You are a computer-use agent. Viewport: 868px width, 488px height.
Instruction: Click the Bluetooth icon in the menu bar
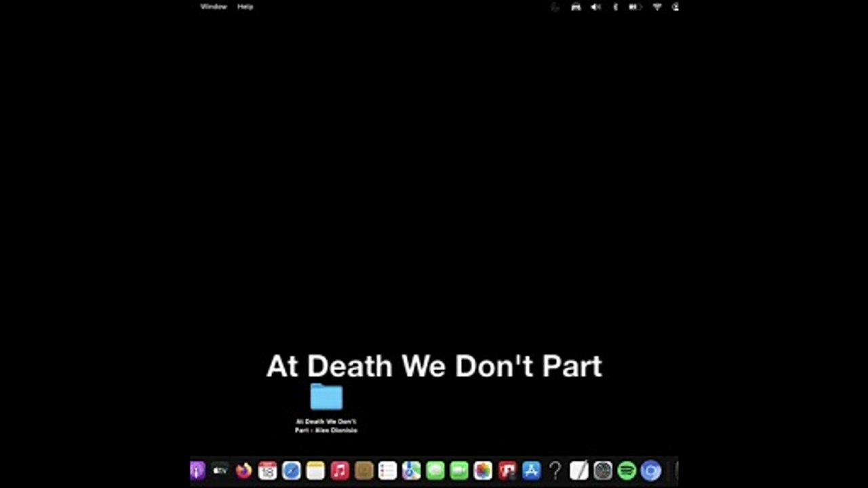616,7
